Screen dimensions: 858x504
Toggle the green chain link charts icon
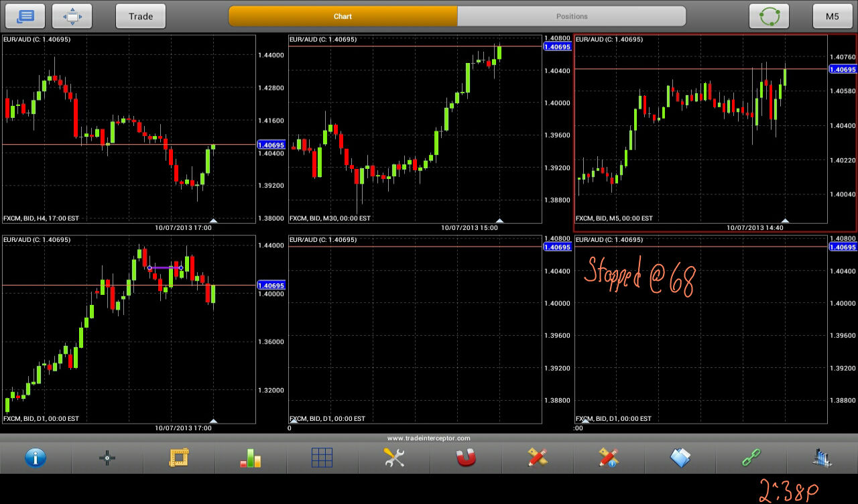click(x=751, y=458)
